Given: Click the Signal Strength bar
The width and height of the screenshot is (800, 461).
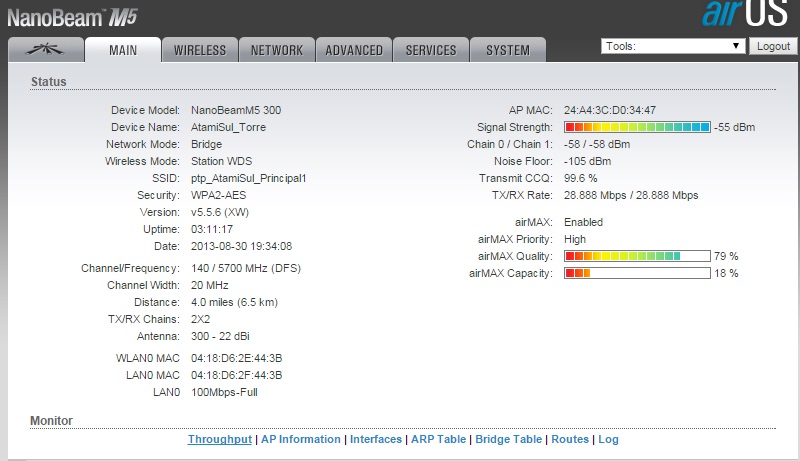Looking at the screenshot, I should coord(637,128).
